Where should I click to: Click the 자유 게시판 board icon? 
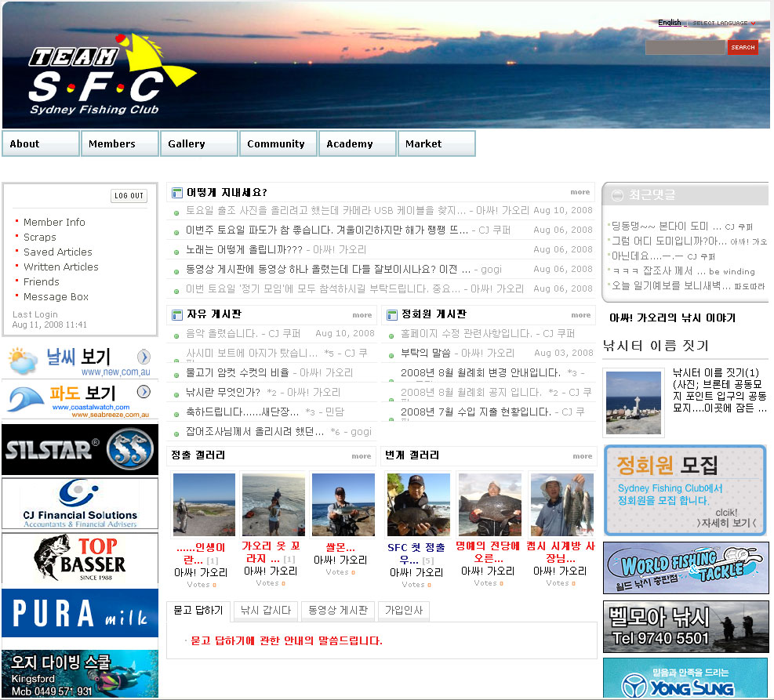pos(176,315)
